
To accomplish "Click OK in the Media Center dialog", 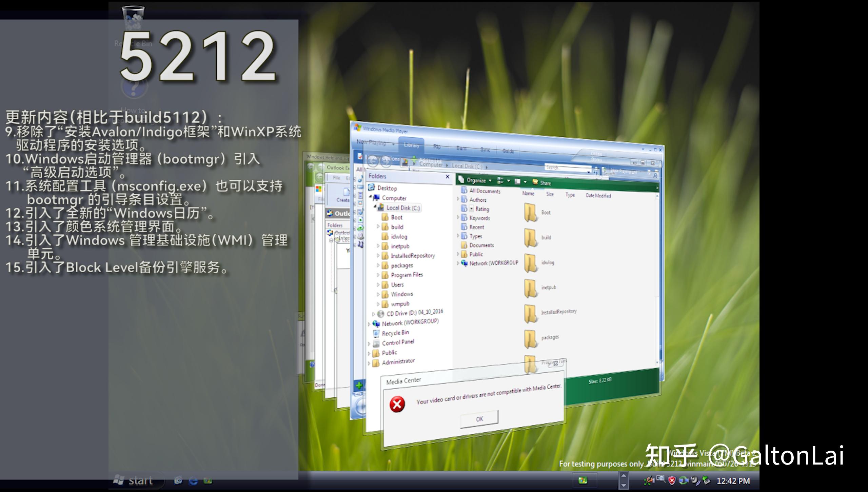I will [479, 419].
